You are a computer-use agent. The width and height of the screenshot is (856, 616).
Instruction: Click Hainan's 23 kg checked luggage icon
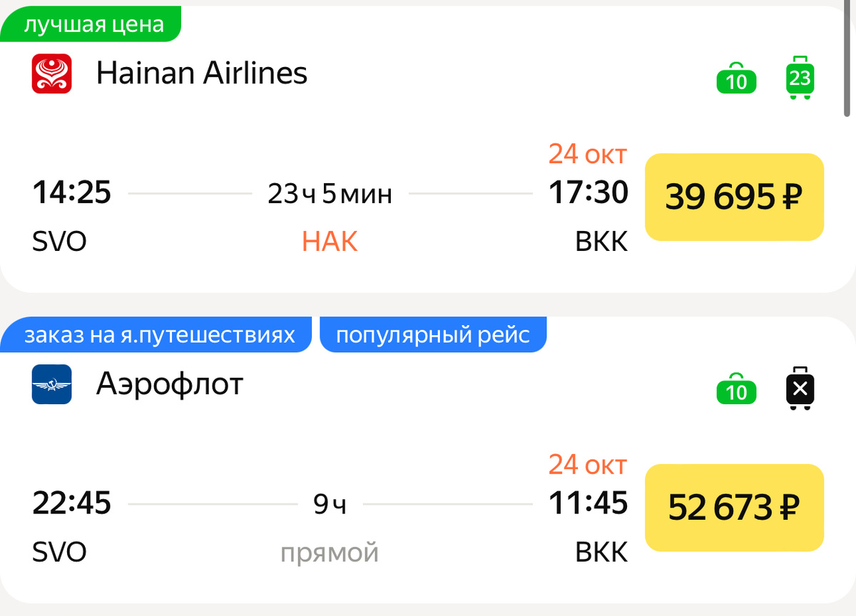coord(800,77)
